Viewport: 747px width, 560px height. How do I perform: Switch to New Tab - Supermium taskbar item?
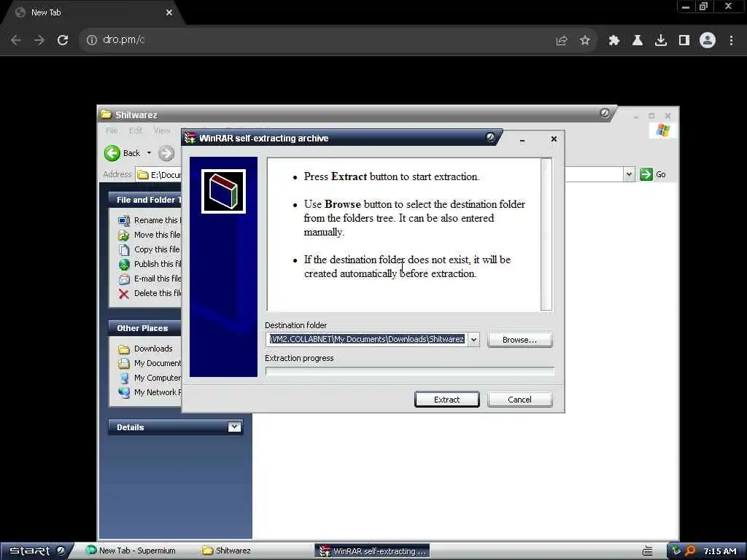(131, 551)
